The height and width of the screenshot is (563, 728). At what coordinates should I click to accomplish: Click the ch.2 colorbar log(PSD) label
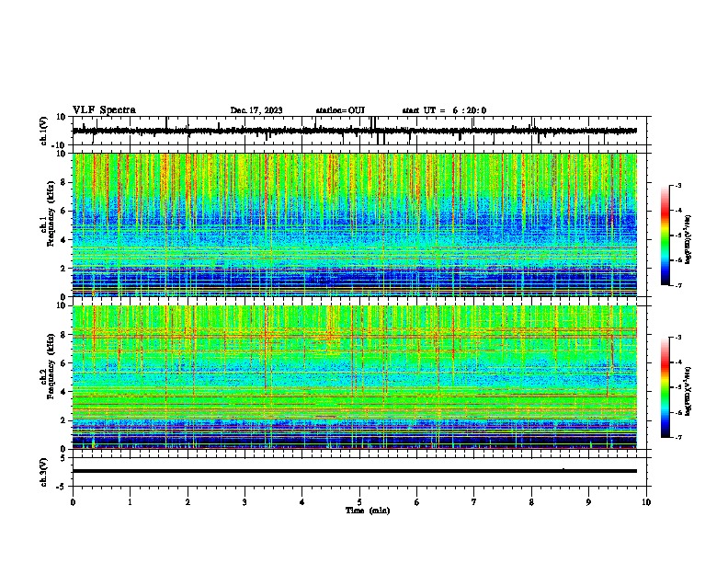click(688, 392)
